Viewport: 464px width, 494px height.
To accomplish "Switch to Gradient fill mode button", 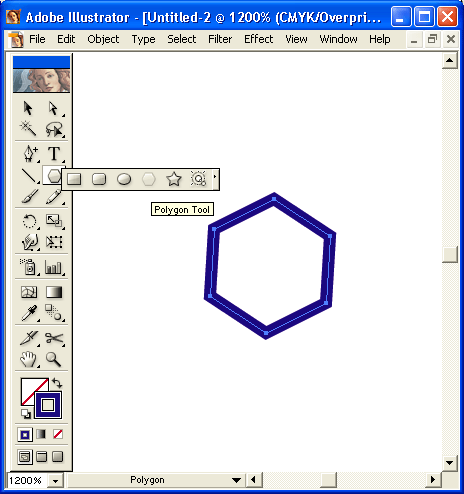I will click(41, 434).
